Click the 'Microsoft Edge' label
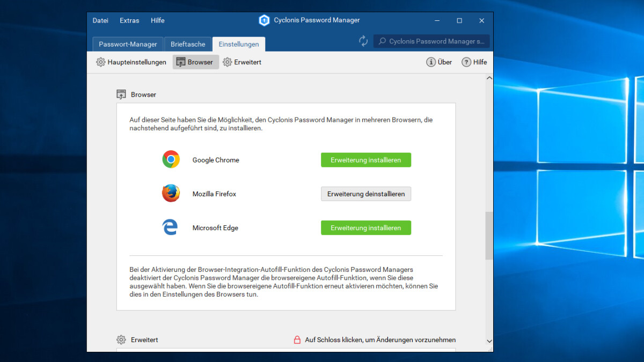 coord(215,227)
